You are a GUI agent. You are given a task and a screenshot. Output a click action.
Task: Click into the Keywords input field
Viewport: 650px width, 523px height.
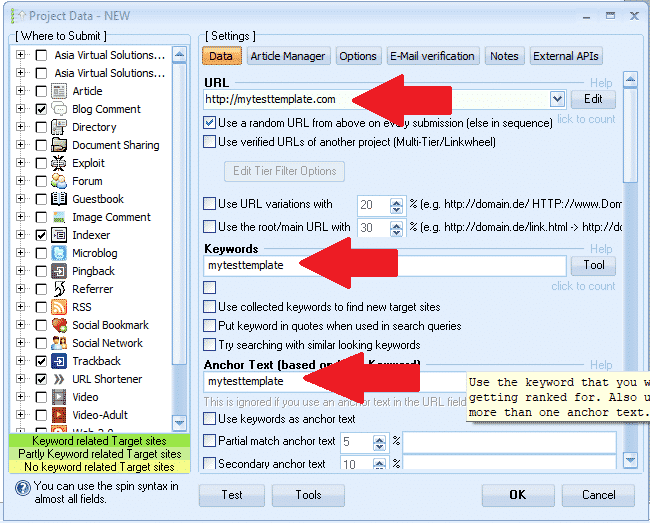coord(385,265)
